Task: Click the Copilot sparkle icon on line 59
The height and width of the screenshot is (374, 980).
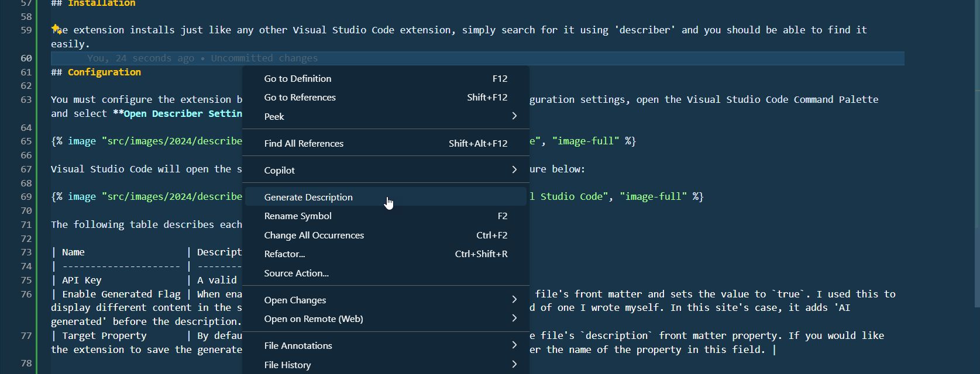Action: pos(56,28)
